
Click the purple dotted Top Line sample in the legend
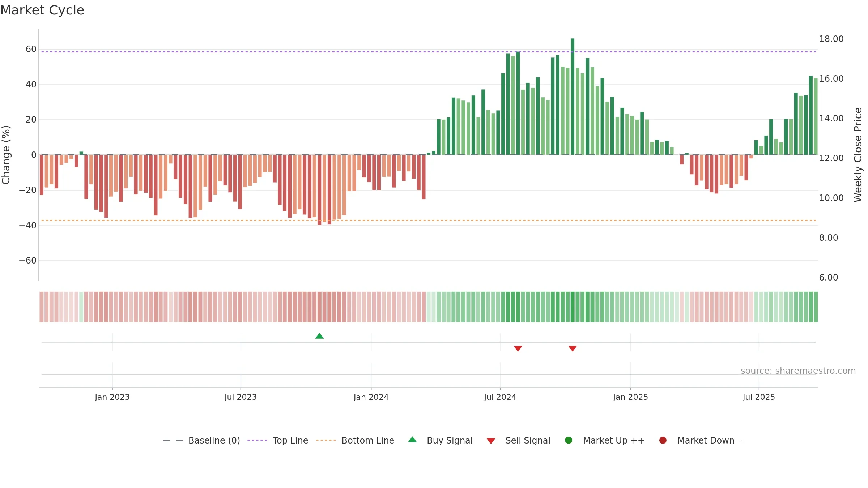[257, 440]
